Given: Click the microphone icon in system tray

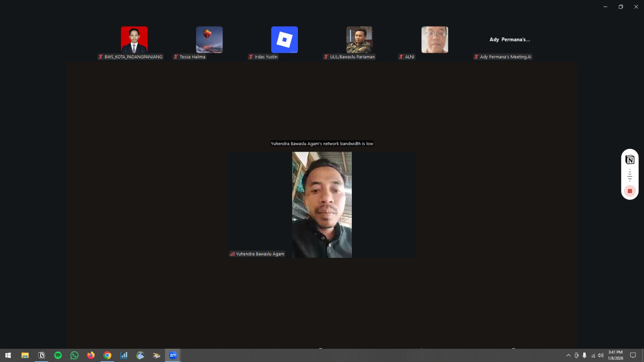Looking at the screenshot, I should click(584, 355).
